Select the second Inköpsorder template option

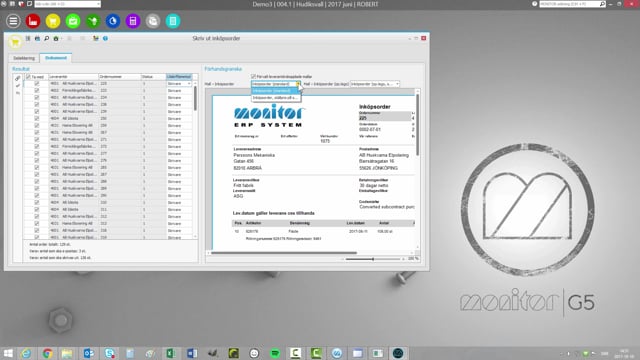[276, 98]
